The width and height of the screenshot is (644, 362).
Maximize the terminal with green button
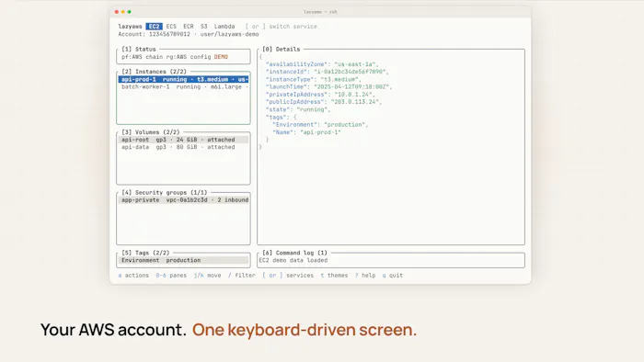tap(129, 12)
